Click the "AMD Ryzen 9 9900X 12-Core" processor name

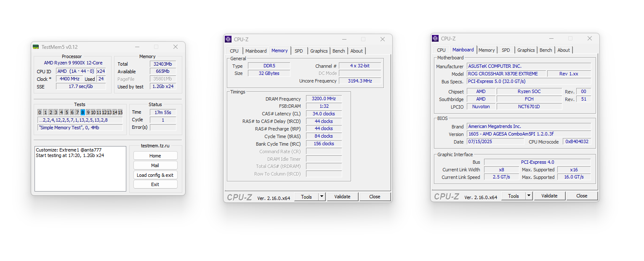[x=73, y=63]
